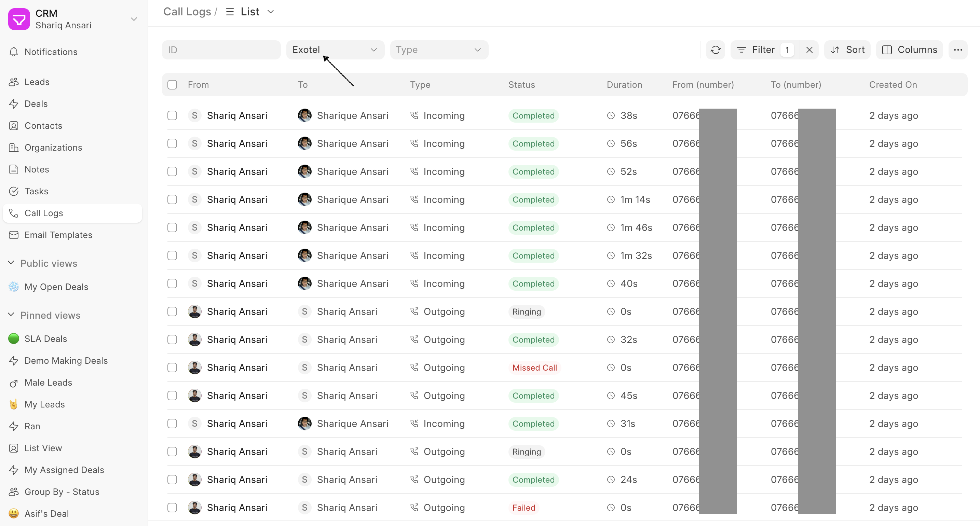Open Email Templates in sidebar
This screenshot has height=526, width=980.
(58, 235)
